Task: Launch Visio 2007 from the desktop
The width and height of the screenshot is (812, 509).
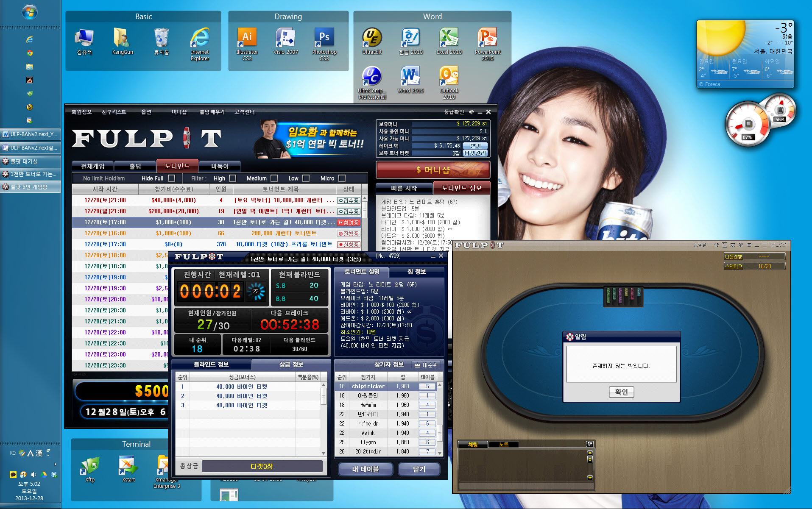Action: click(286, 42)
